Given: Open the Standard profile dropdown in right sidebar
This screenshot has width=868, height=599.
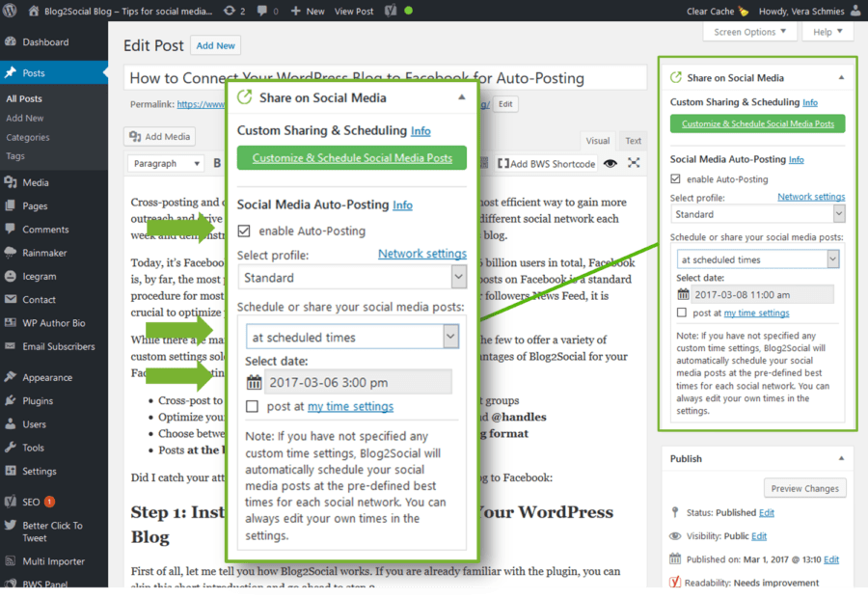Looking at the screenshot, I should tap(757, 214).
